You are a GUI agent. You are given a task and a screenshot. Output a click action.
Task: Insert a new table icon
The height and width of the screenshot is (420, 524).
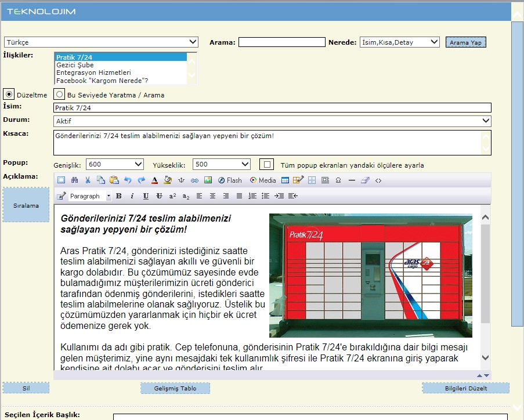pos(285,180)
